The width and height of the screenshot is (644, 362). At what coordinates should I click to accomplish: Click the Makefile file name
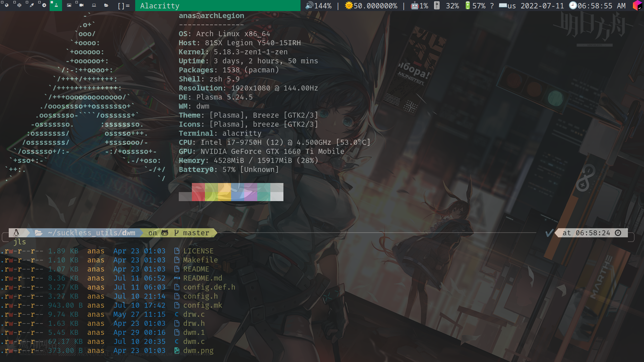[200, 260]
